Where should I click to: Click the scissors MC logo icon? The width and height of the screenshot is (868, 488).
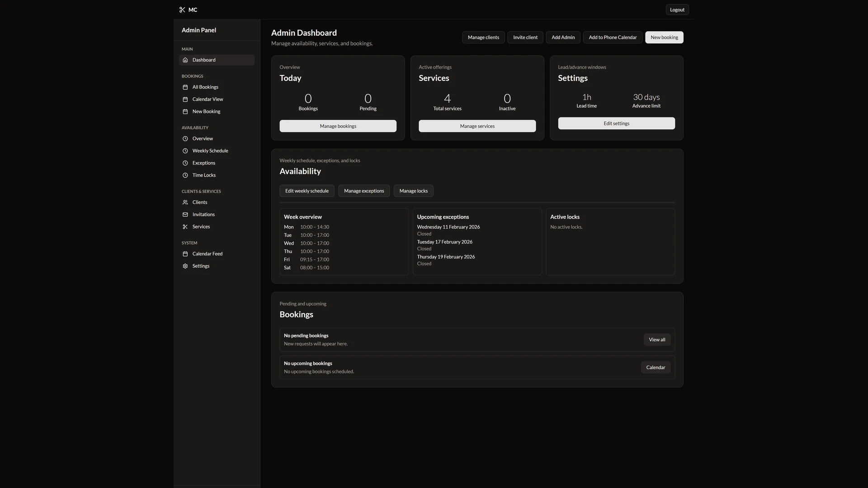(182, 9)
